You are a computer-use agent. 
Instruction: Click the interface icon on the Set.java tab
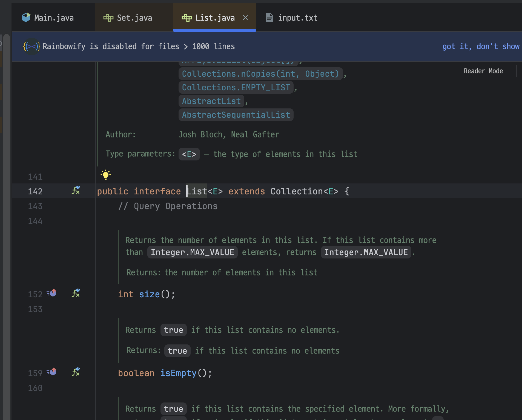(x=108, y=18)
